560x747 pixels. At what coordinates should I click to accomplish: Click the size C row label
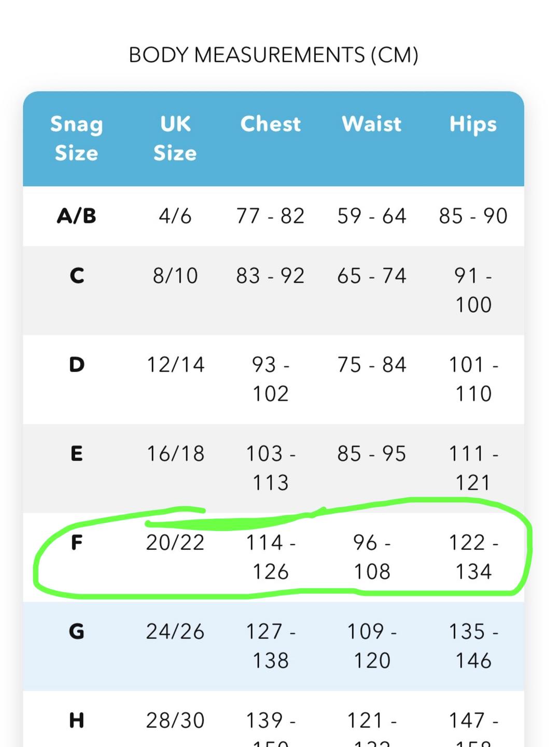[77, 275]
